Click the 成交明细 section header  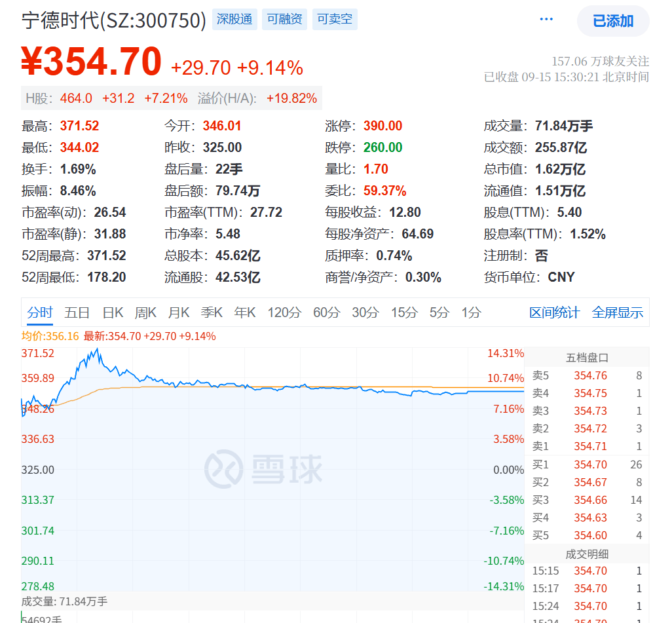(x=587, y=554)
